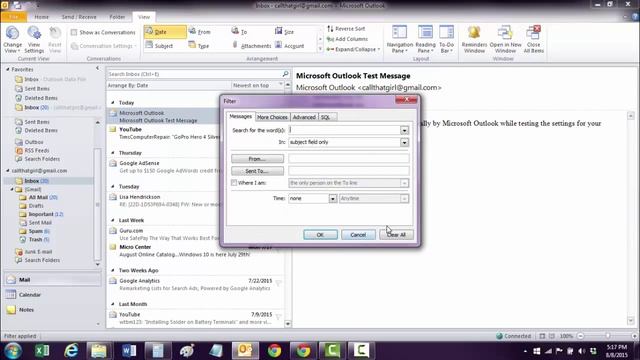Open the Expand/Collapse dropdown
This screenshot has height=360, width=640.
tap(353, 49)
